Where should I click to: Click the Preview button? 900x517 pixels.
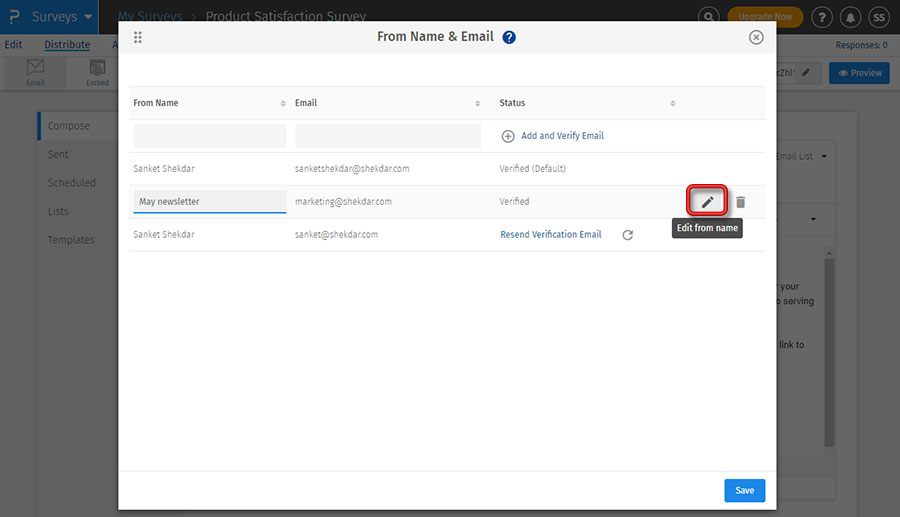859,73
